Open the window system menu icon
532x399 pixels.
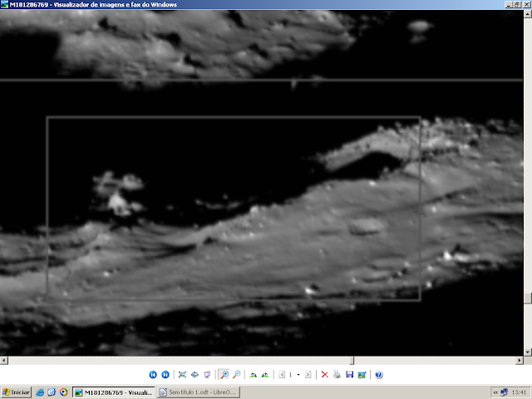4,4
